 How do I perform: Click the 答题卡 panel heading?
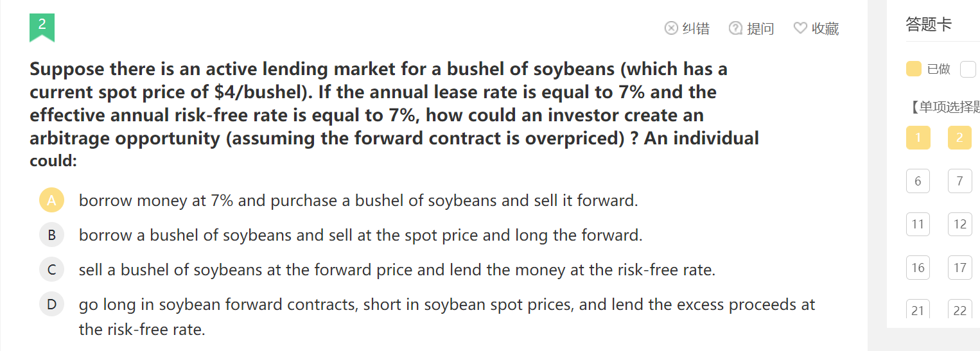[929, 24]
